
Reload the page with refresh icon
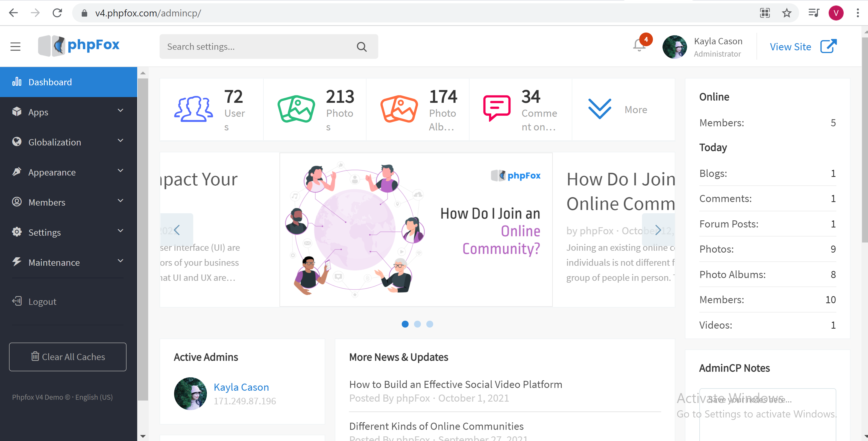tap(57, 13)
